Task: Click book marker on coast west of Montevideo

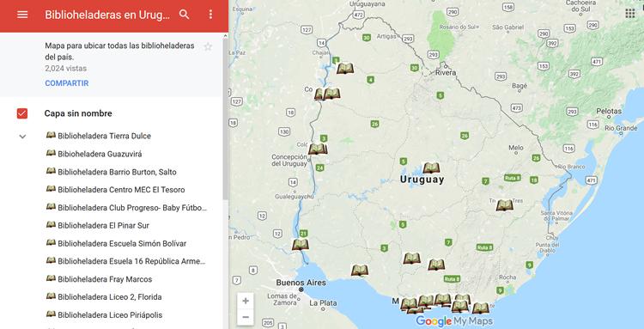Action: pyautogui.click(x=360, y=270)
